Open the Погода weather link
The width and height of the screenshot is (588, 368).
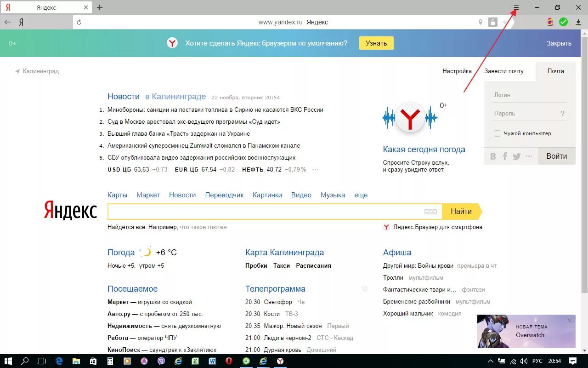[121, 253]
